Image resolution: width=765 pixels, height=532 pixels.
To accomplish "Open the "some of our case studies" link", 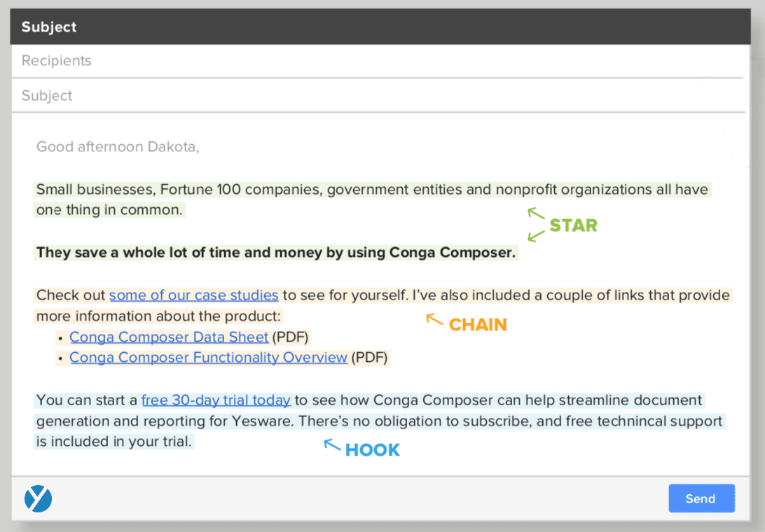I will click(x=193, y=295).
